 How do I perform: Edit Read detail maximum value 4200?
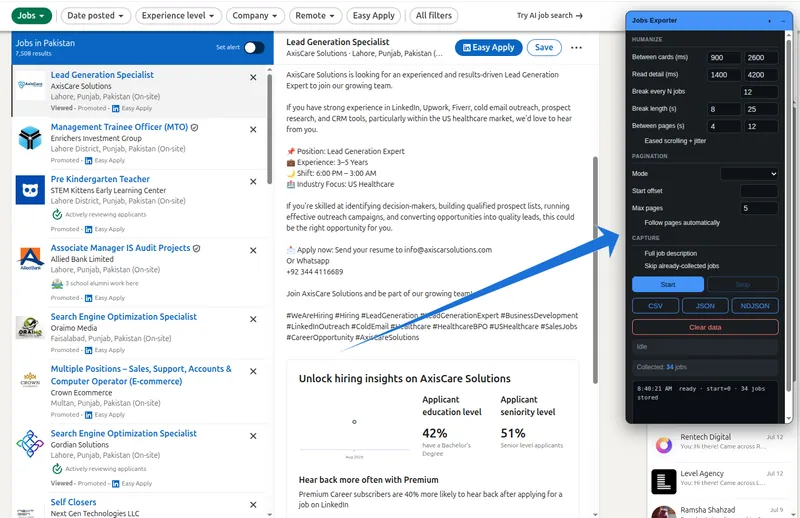click(761, 75)
